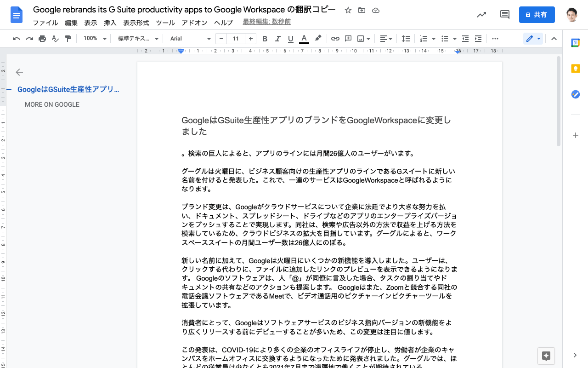588x368 pixels.
Task: Open the editing mode pencil dropdown
Action: coord(533,39)
